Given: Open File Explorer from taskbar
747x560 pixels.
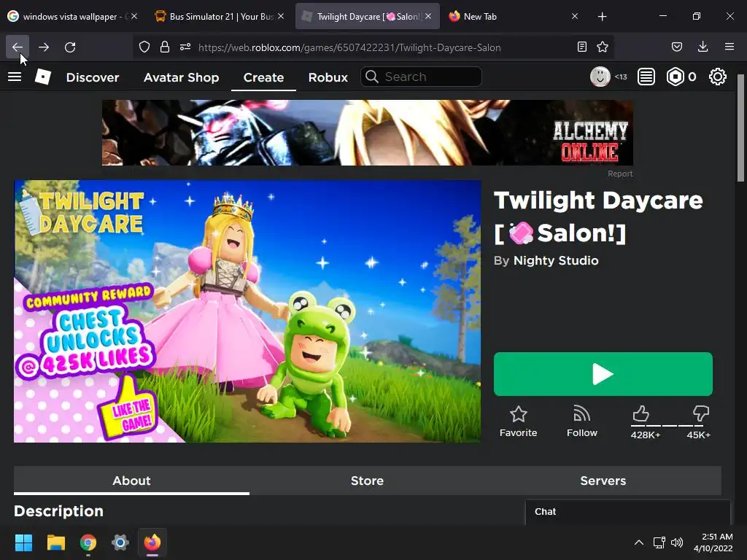Looking at the screenshot, I should pos(55,542).
